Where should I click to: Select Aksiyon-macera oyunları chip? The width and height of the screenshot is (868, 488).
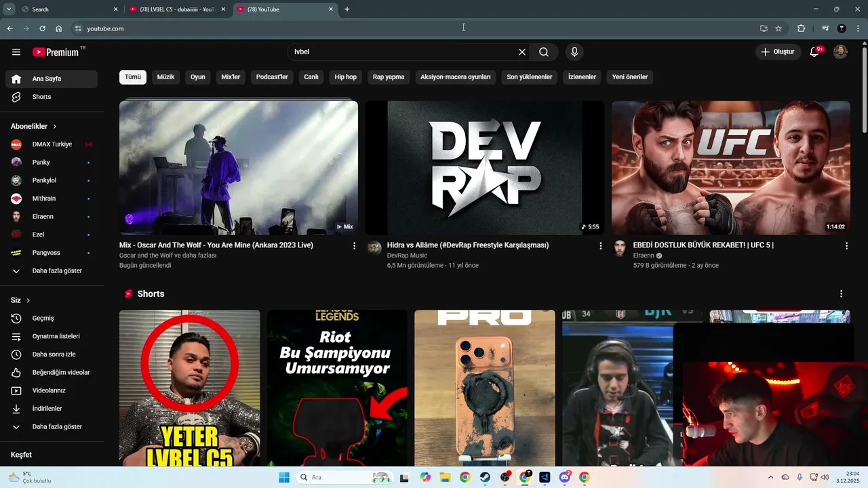pos(456,77)
